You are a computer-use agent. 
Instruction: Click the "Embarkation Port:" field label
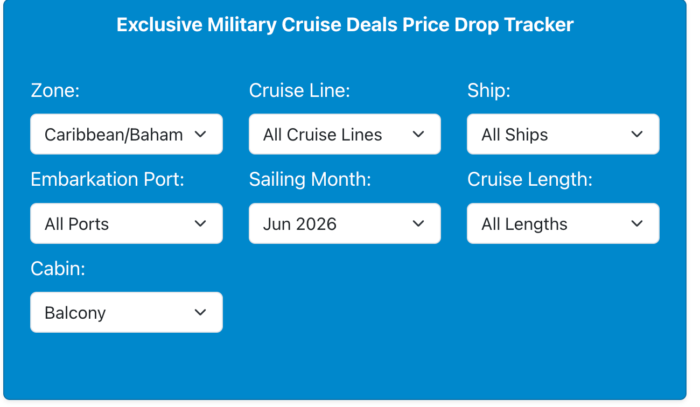pos(107,180)
